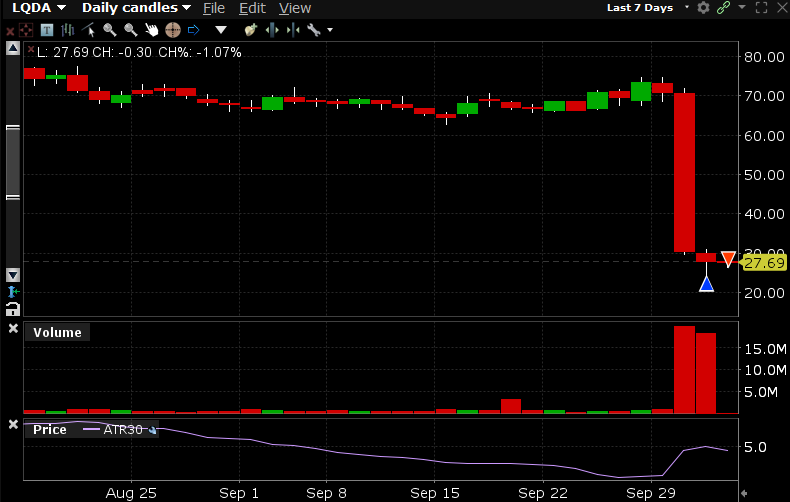Click the bar chart type icon
The height and width of the screenshot is (502, 790).
point(68,30)
